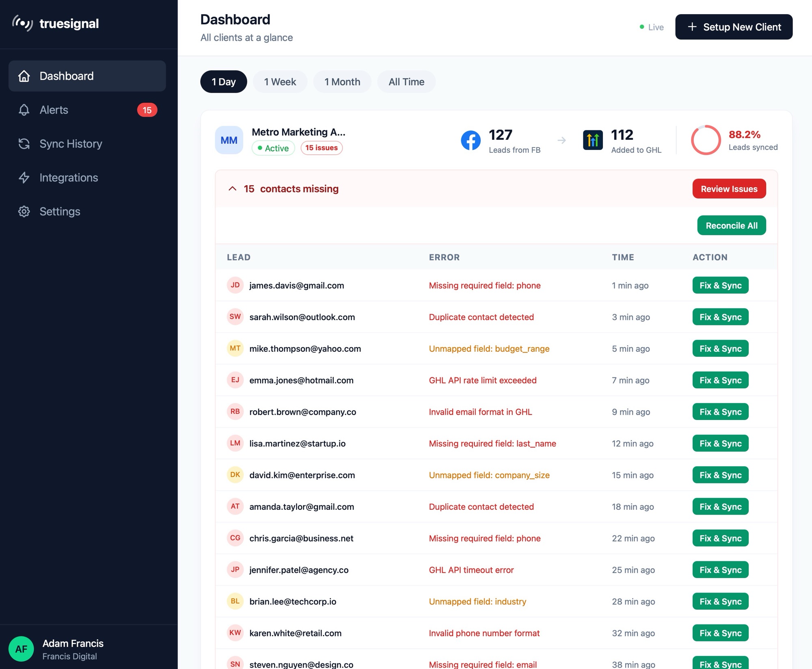The image size is (812, 669).
Task: Click the Review Issues button
Action: (729, 188)
